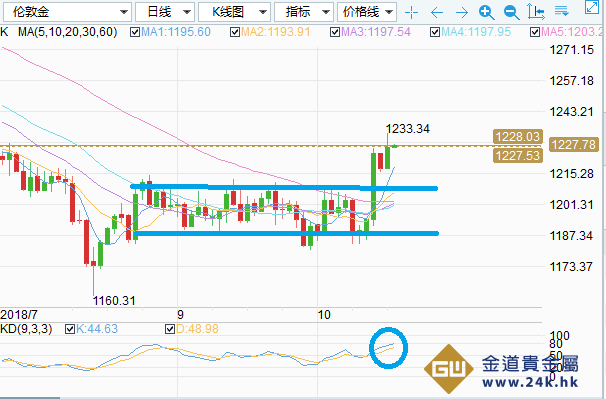Click the 1227.53 price tag
The width and height of the screenshot is (606, 399).
(x=517, y=155)
